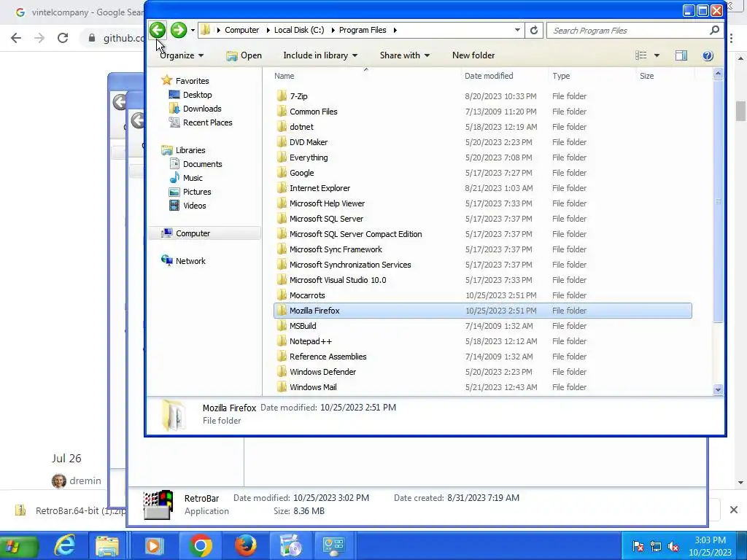Click the Change your view icon

coord(640,55)
